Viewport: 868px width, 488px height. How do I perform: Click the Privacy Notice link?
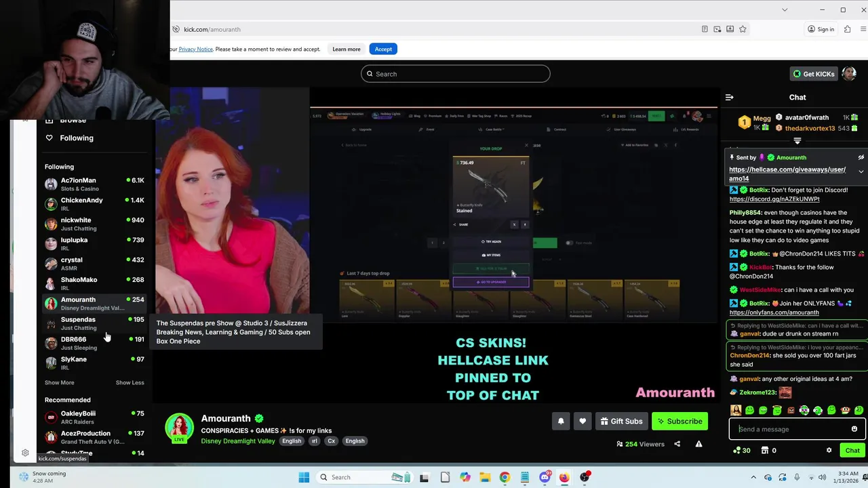pos(195,49)
